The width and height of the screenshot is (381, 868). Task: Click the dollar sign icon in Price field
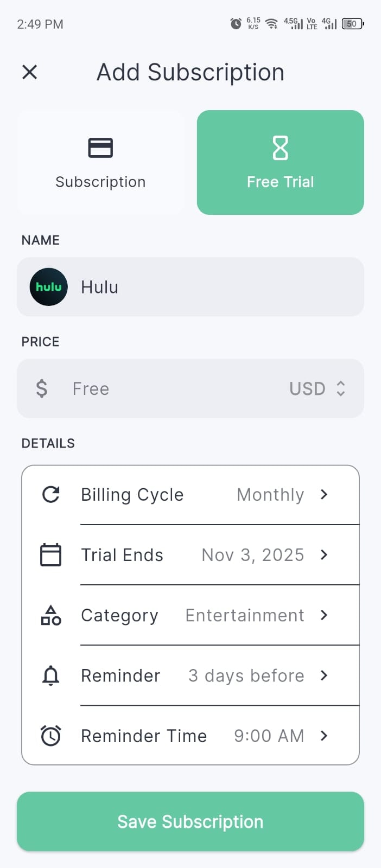(41, 388)
